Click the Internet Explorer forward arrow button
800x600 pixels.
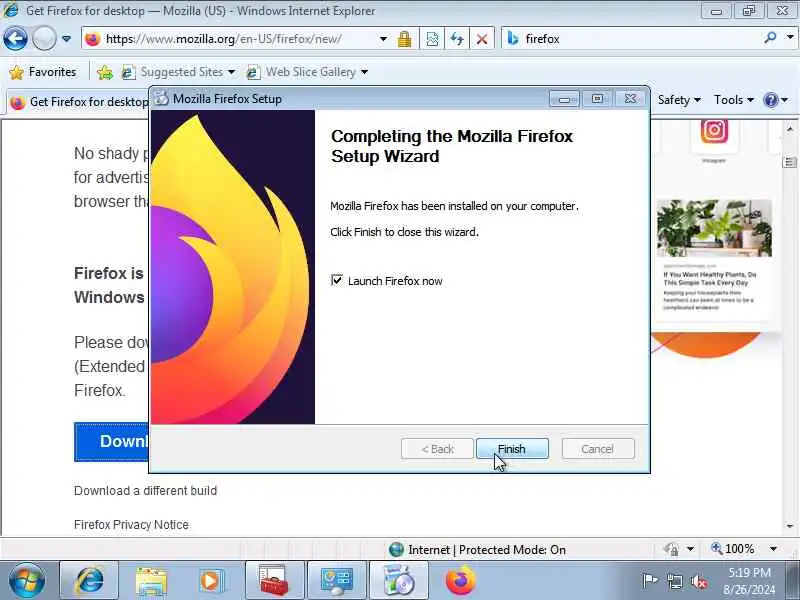(44, 39)
